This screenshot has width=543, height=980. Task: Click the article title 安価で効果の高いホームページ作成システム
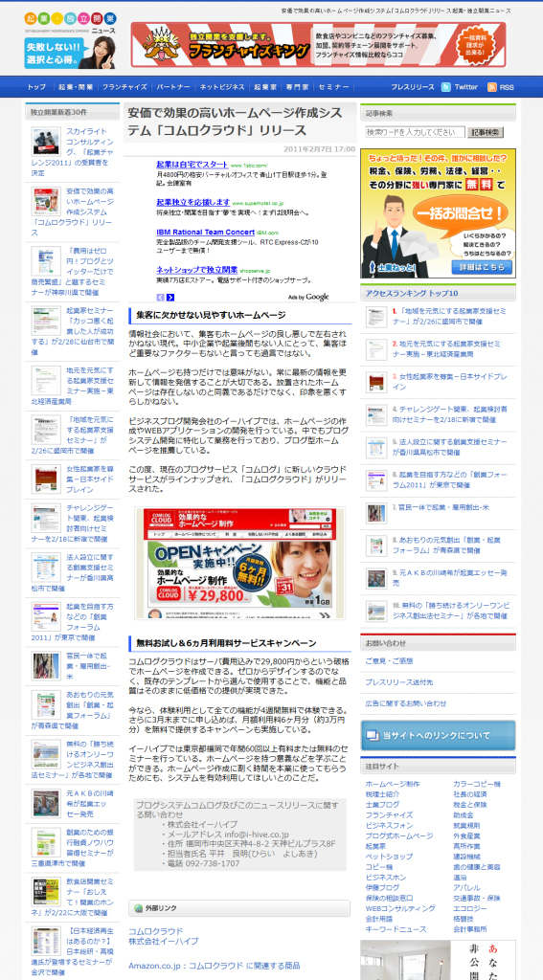tap(236, 122)
